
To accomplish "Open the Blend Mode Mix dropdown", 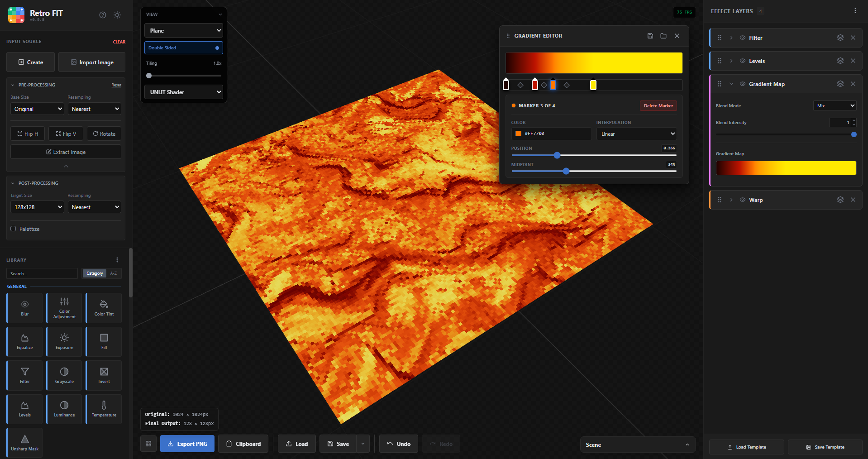I will pyautogui.click(x=835, y=106).
